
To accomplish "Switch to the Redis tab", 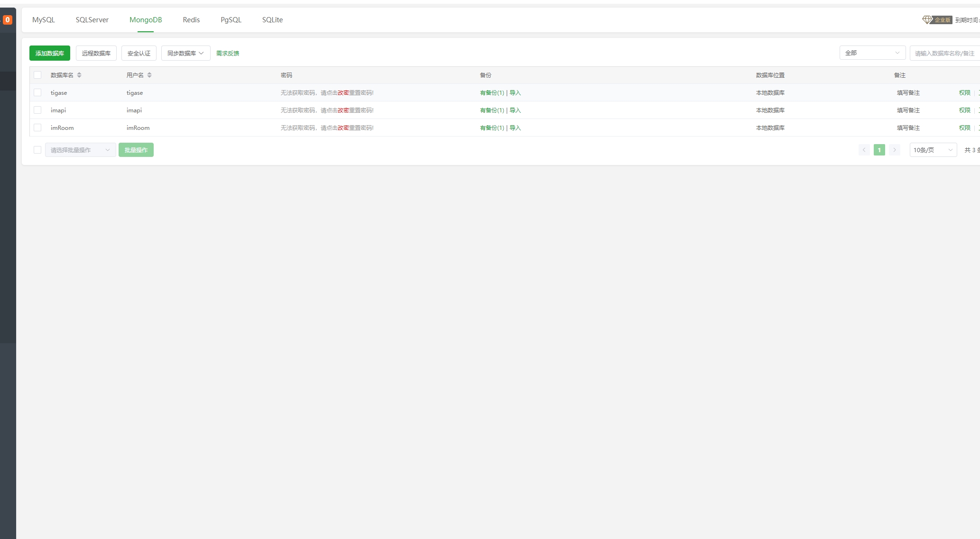I will pos(191,20).
